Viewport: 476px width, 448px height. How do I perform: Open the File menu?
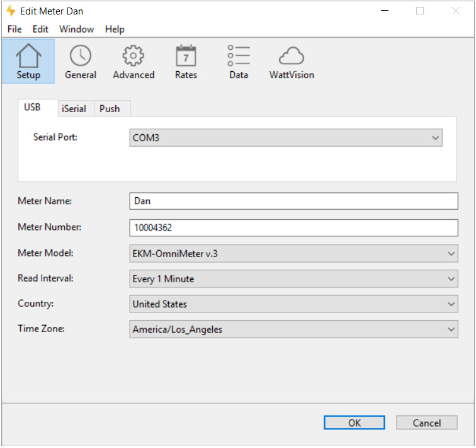click(x=14, y=29)
